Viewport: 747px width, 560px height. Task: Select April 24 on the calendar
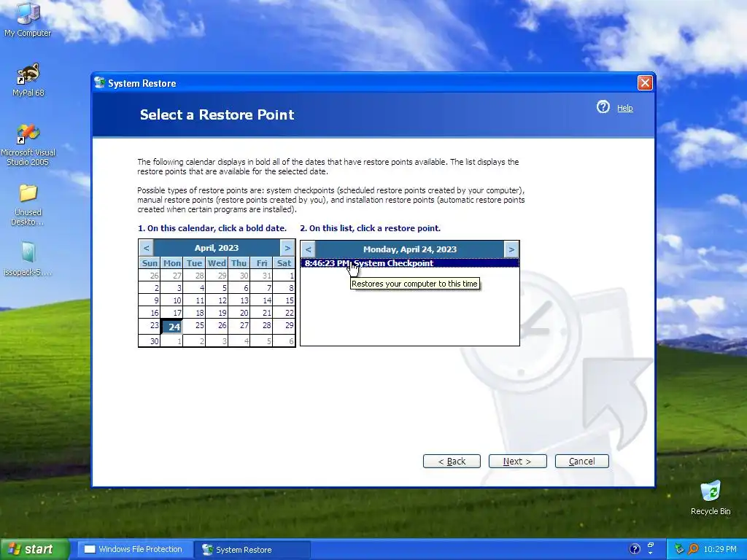coord(171,326)
